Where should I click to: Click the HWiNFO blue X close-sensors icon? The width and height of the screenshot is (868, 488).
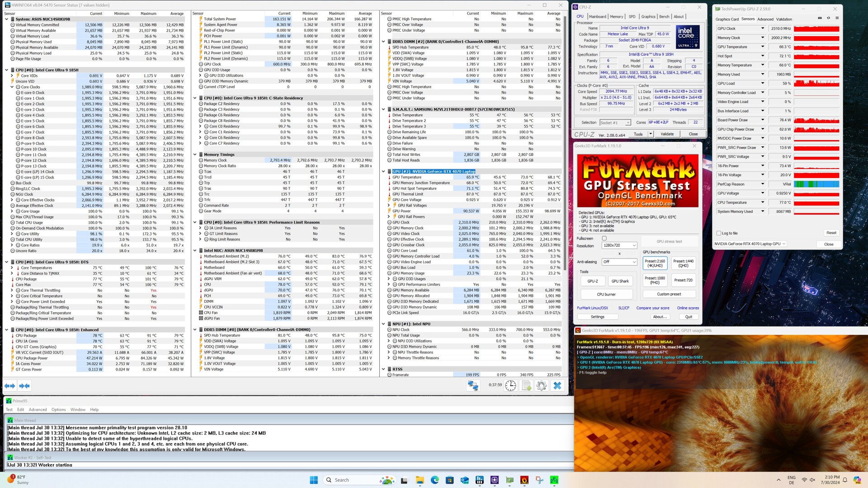pyautogui.click(x=557, y=386)
